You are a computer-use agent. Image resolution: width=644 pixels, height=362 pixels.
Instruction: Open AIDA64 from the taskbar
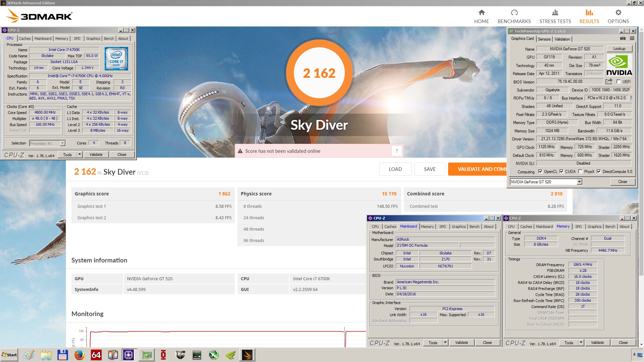point(96,355)
